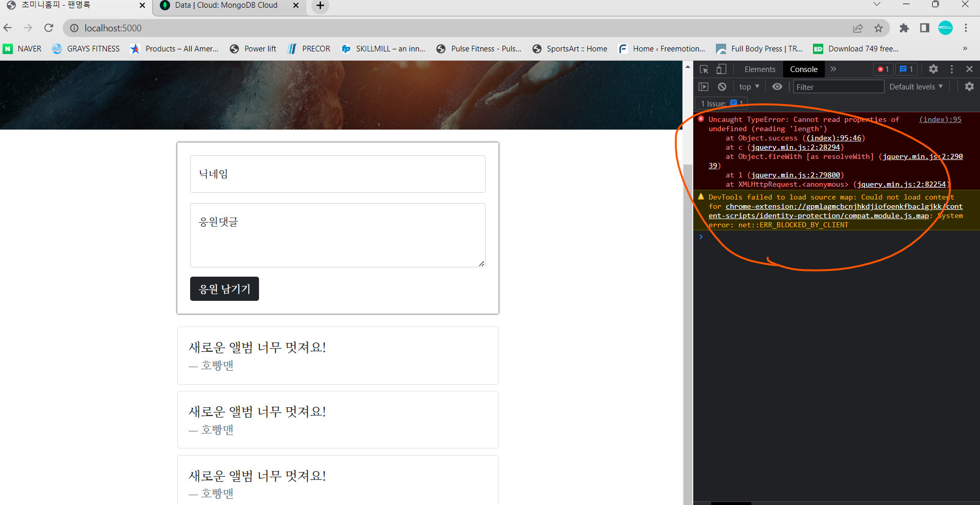Click the console prompt line
The width and height of the screenshot is (980, 505).
click(x=838, y=237)
